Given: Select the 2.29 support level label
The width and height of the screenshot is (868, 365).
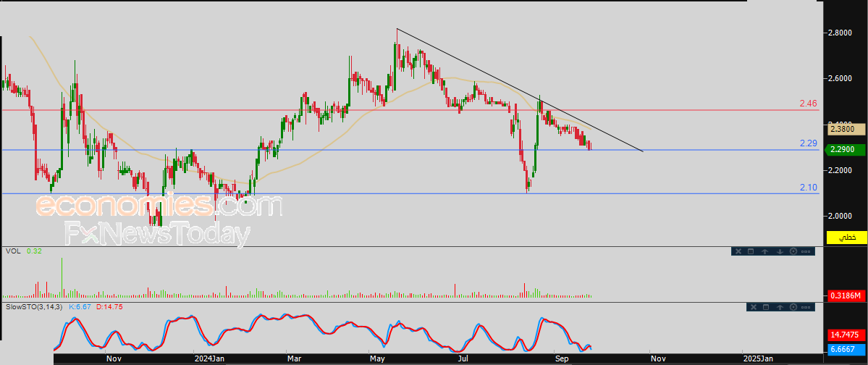Looking at the screenshot, I should click(x=808, y=143).
